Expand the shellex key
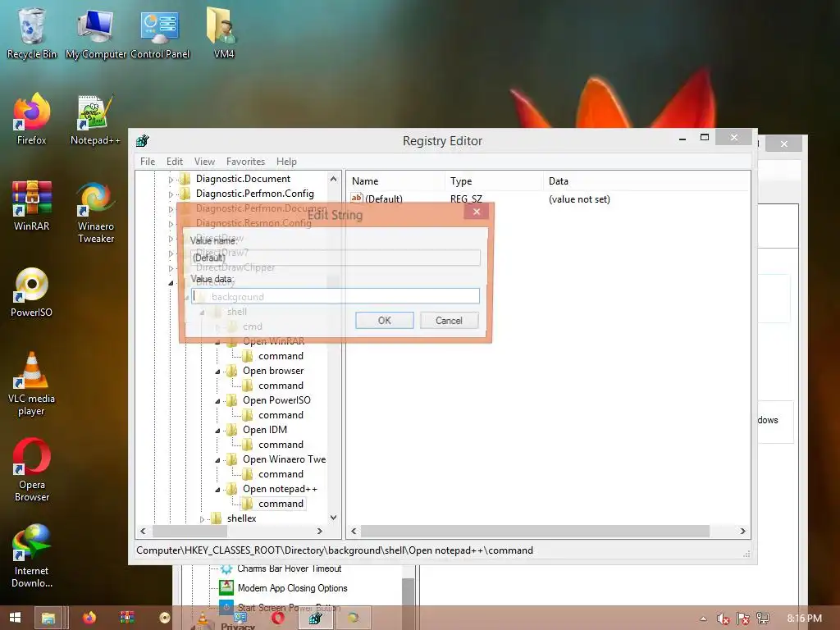 (202, 519)
